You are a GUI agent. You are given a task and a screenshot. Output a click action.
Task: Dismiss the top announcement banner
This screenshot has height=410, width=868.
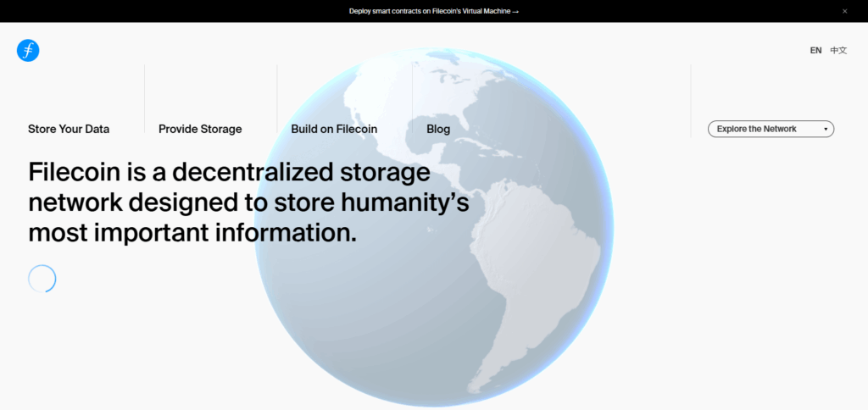pyautogui.click(x=844, y=11)
